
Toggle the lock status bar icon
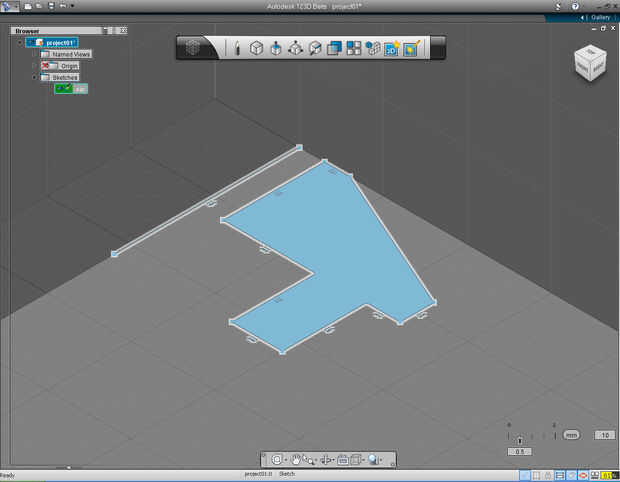click(x=548, y=476)
